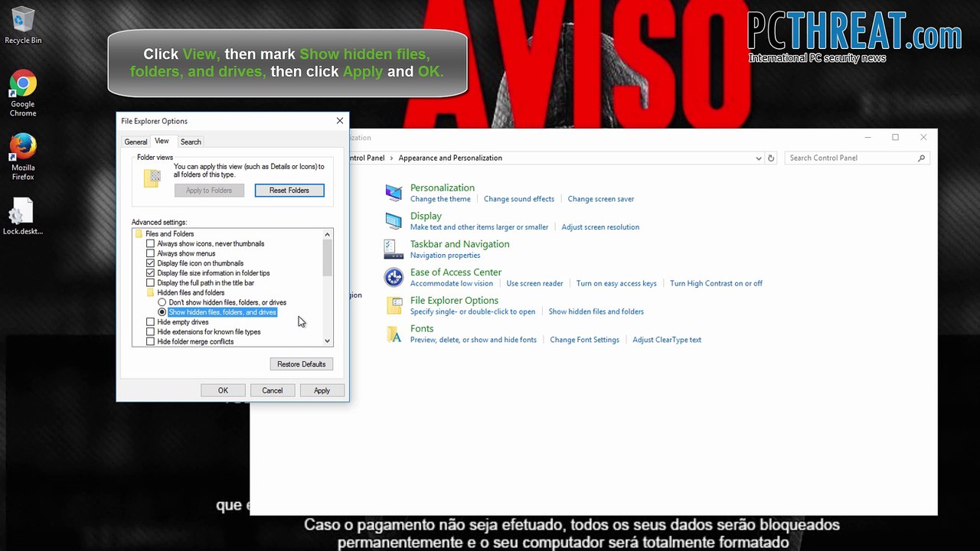Click the Personalization icon in Control Panel
The width and height of the screenshot is (980, 551).
394,193
